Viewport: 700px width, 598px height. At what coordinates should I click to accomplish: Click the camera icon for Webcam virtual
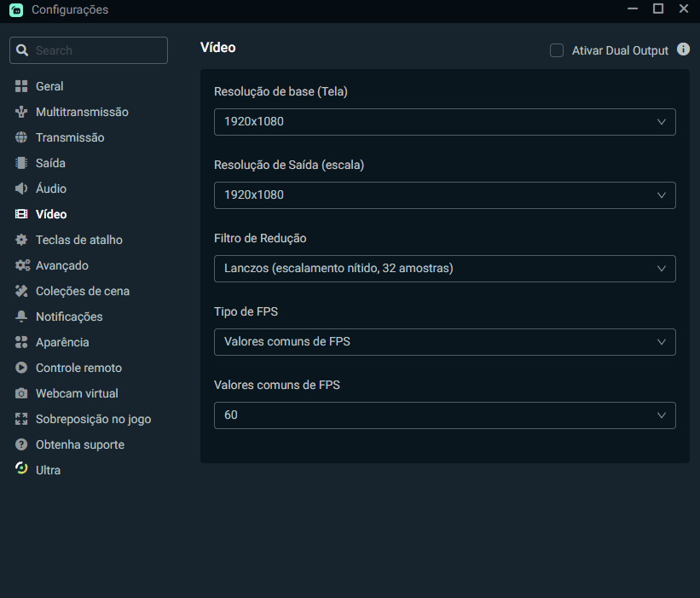[21, 393]
